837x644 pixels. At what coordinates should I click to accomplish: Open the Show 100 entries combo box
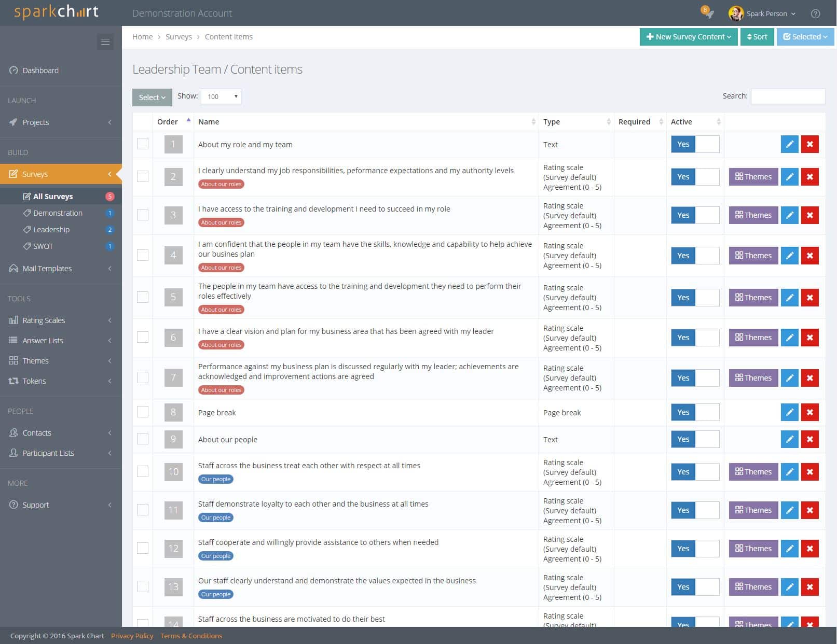coord(221,96)
